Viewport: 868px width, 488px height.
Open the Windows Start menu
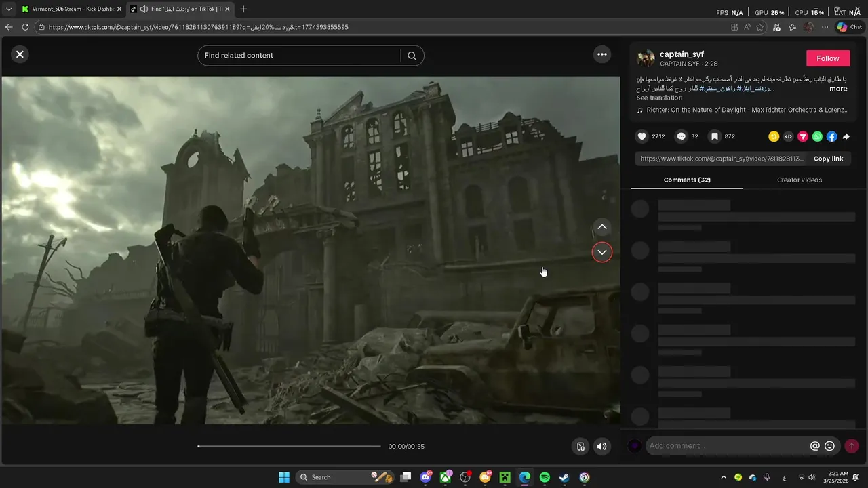[x=284, y=477]
